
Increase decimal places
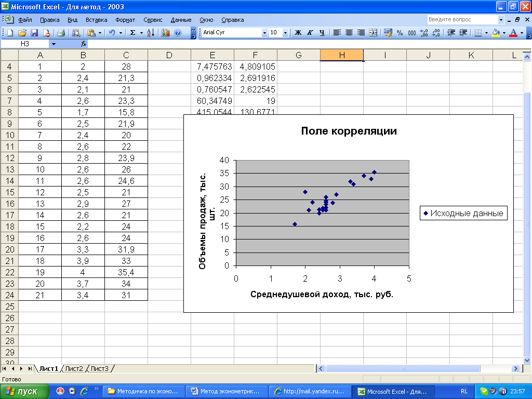tap(424, 33)
